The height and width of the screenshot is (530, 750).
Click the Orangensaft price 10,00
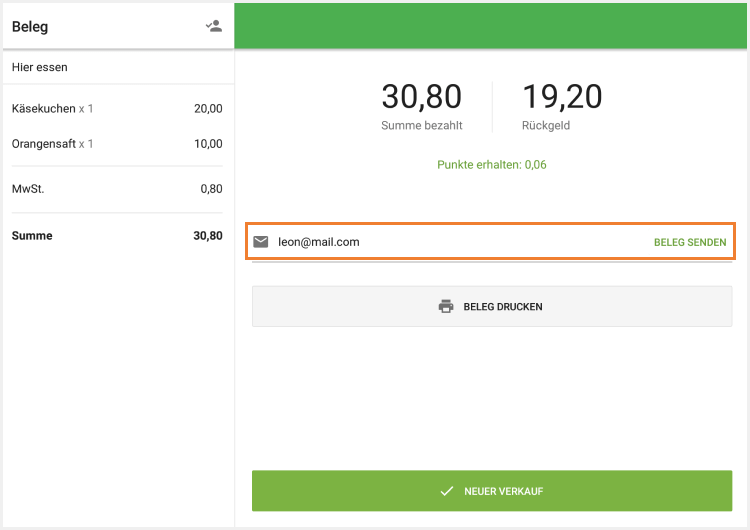click(x=208, y=144)
